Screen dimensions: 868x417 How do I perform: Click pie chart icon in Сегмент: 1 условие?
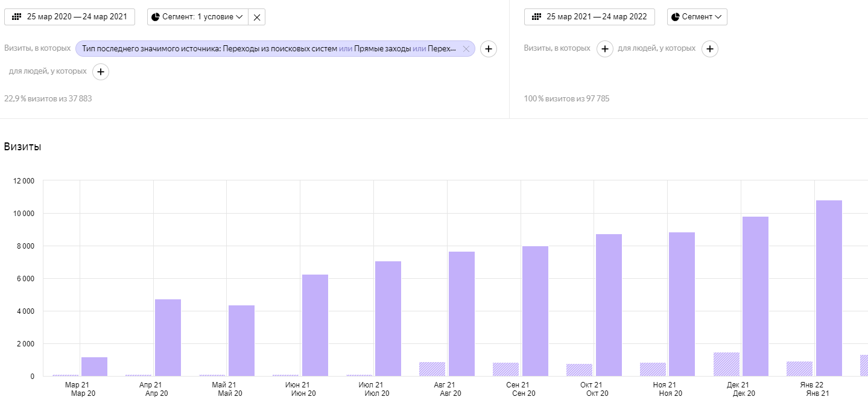[156, 17]
